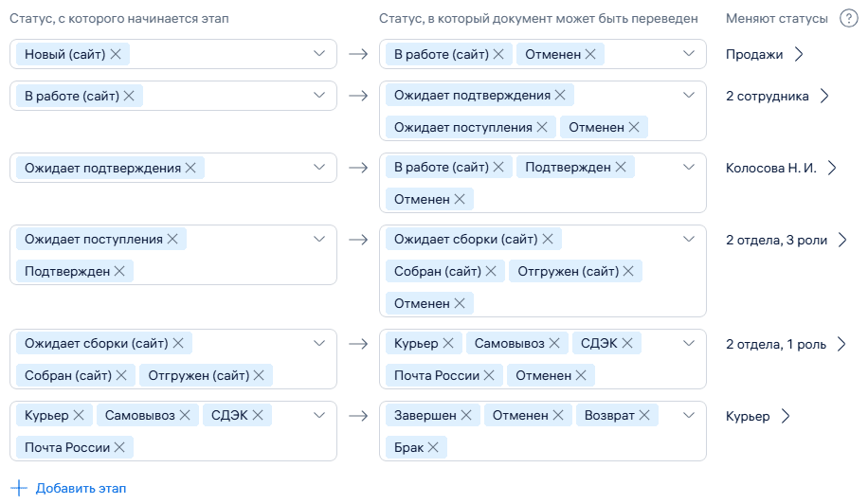868x504 pixels.
Task: Remove "Собран (сайт)" tag from target statuses
Action: [x=490, y=271]
